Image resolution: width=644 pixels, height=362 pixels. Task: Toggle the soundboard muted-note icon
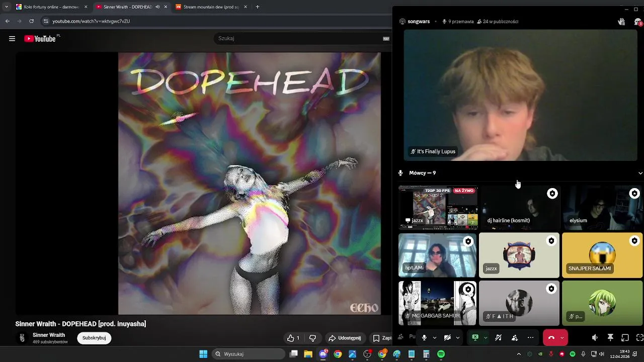pyautogui.click(x=498, y=338)
